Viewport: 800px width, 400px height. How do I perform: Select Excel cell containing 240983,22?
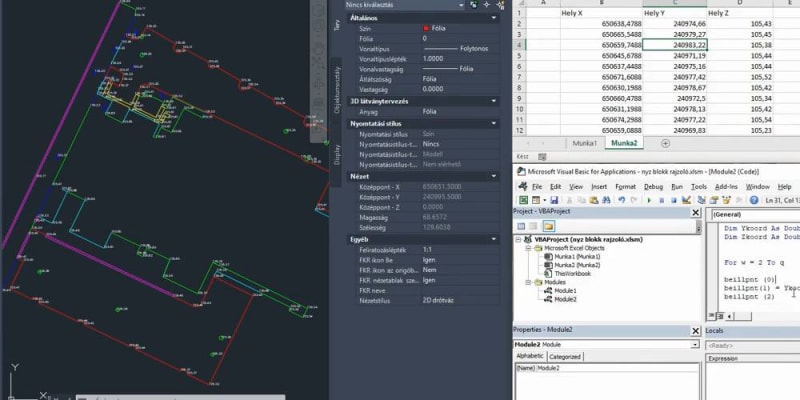(674, 45)
